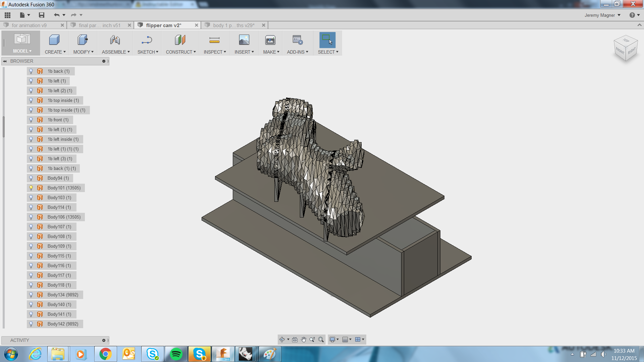Toggle visibility bulb of Body115 (1)
644x362 pixels.
[31, 256]
